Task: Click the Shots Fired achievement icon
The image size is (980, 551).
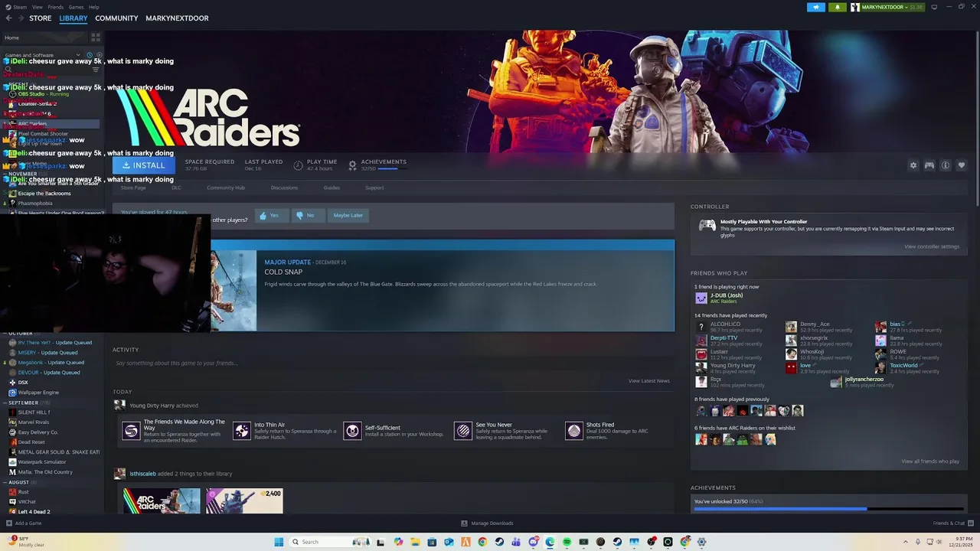Action: pyautogui.click(x=573, y=431)
